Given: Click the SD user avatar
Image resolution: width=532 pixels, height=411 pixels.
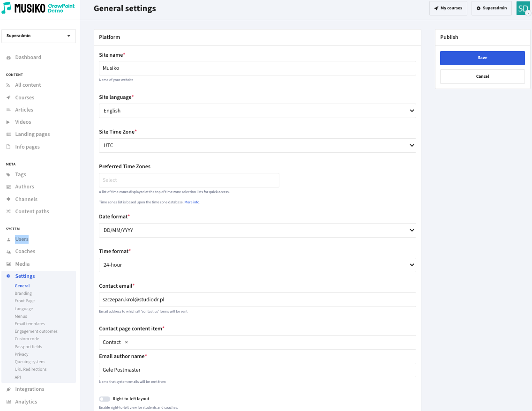Looking at the screenshot, I should coord(523,8).
